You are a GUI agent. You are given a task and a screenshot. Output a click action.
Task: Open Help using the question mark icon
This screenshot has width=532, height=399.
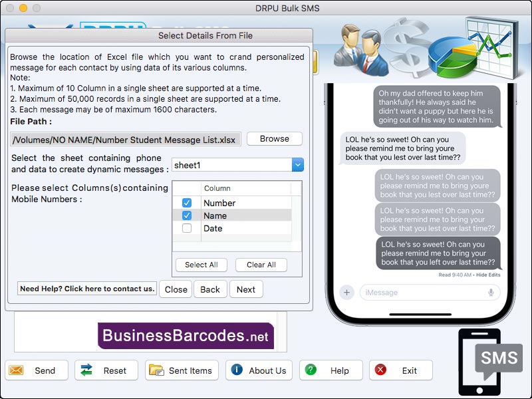[310, 370]
